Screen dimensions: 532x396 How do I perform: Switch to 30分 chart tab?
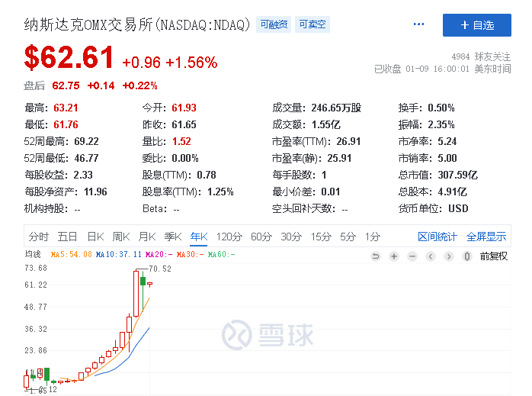click(291, 237)
